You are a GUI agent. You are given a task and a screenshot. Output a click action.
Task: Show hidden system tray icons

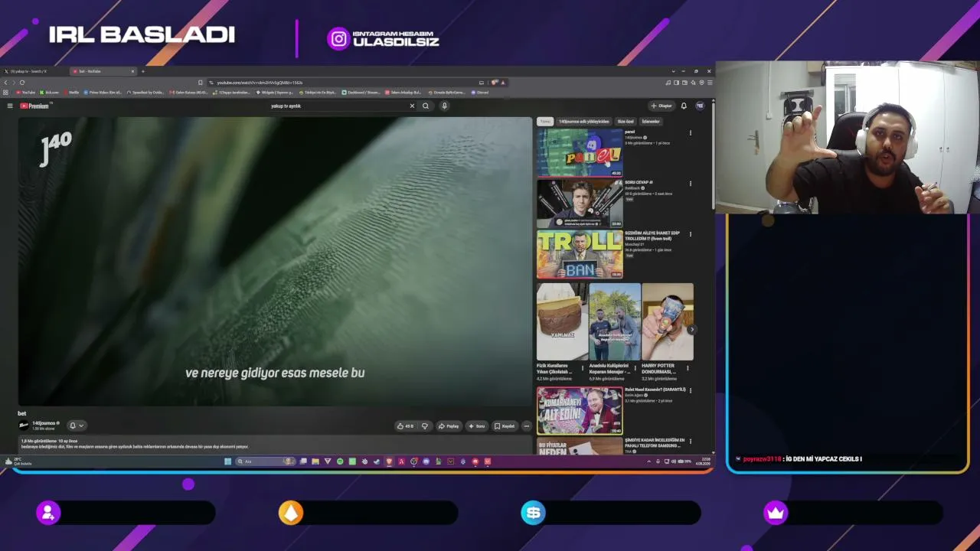point(649,461)
